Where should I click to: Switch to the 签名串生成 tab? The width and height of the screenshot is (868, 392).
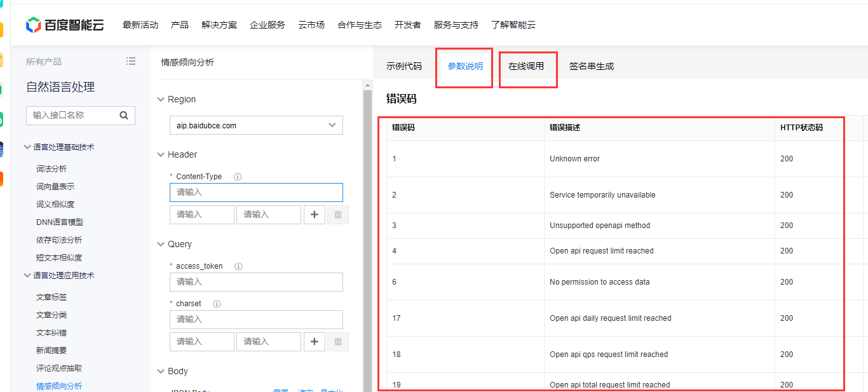tap(592, 66)
